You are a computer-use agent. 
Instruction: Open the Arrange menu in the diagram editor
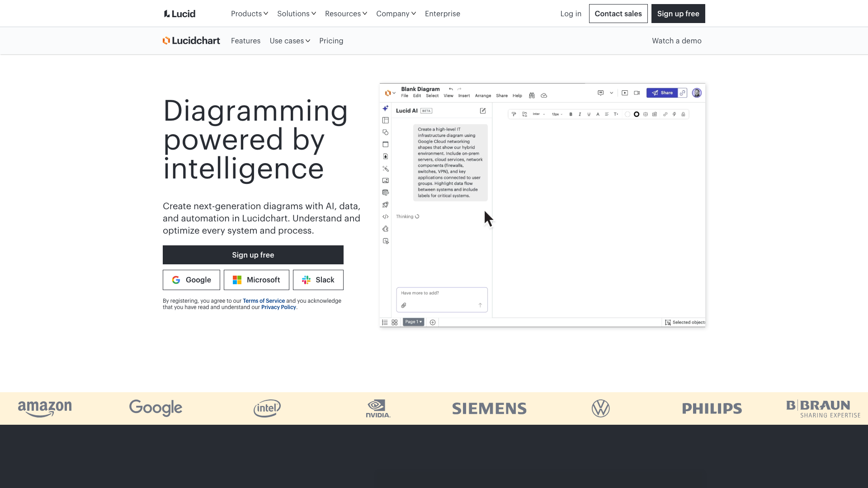(483, 96)
